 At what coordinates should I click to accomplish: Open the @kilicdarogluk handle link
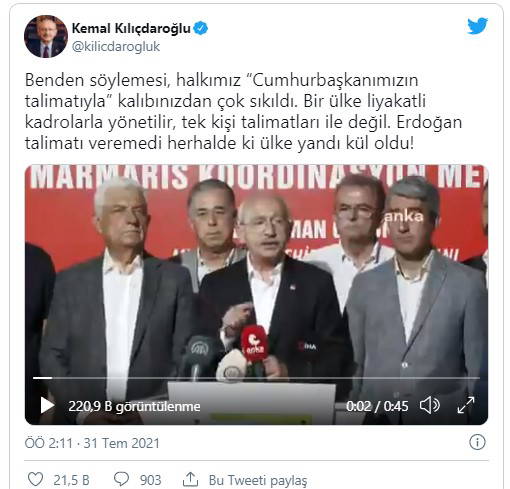click(116, 47)
